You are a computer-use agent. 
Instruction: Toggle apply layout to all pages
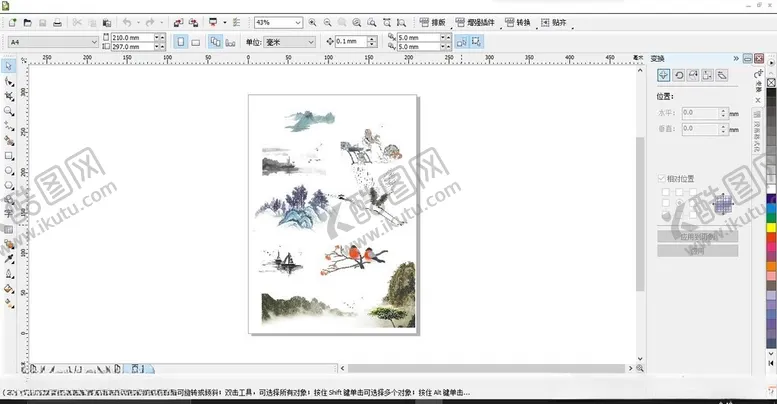pos(215,42)
